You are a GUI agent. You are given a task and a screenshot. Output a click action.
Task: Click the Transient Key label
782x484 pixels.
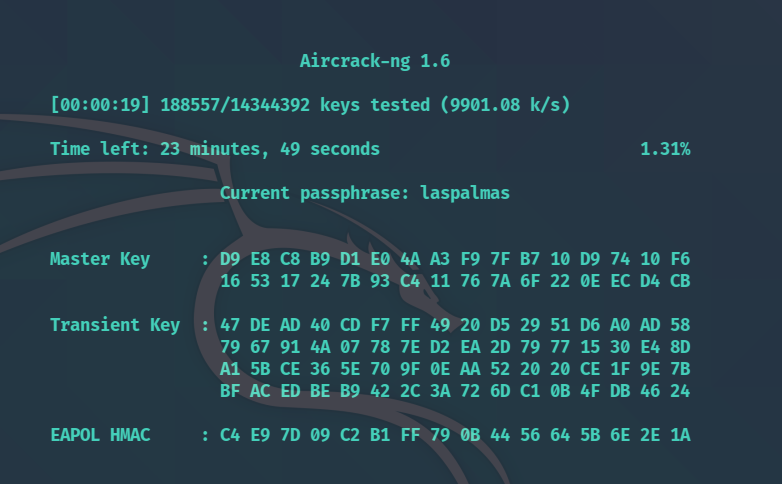[x=115, y=325]
